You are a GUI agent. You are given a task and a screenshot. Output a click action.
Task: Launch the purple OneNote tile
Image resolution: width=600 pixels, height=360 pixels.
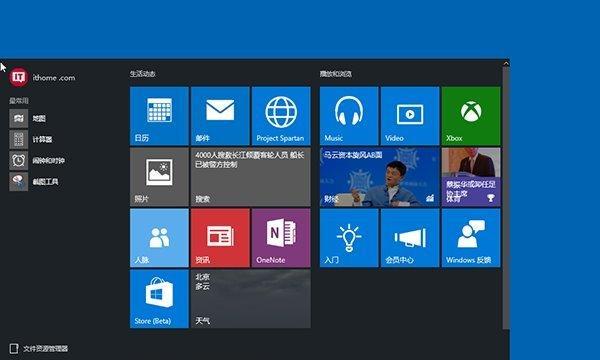[281, 238]
